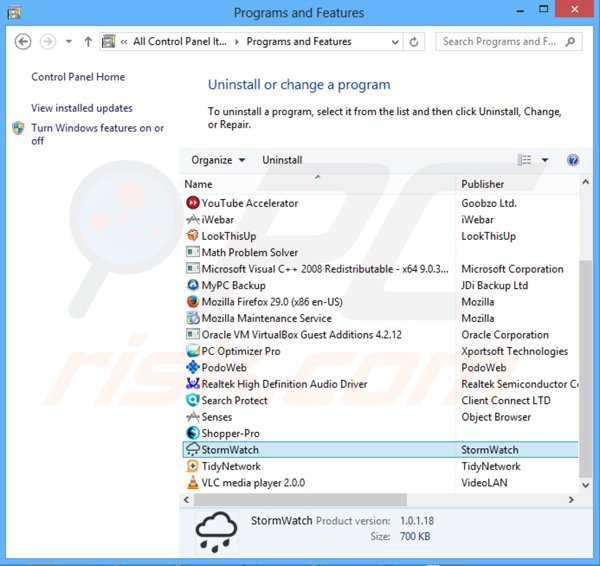This screenshot has height=566, width=600.
Task: Expand the view options dropdown arrow
Action: tap(545, 160)
